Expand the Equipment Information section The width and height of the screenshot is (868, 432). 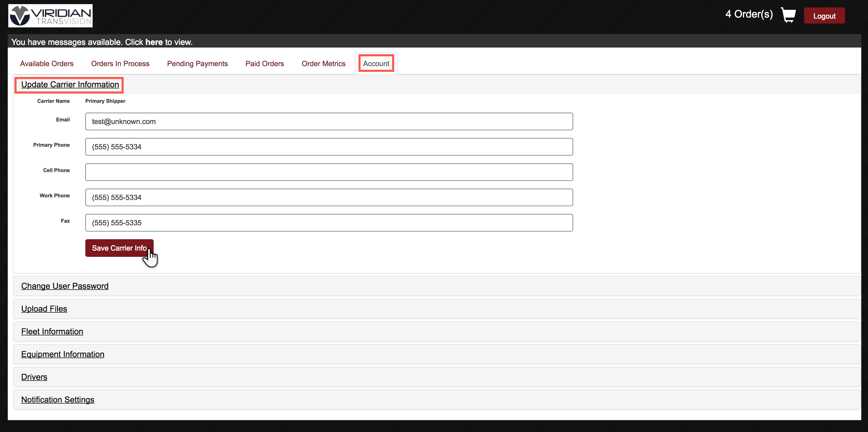coord(63,354)
